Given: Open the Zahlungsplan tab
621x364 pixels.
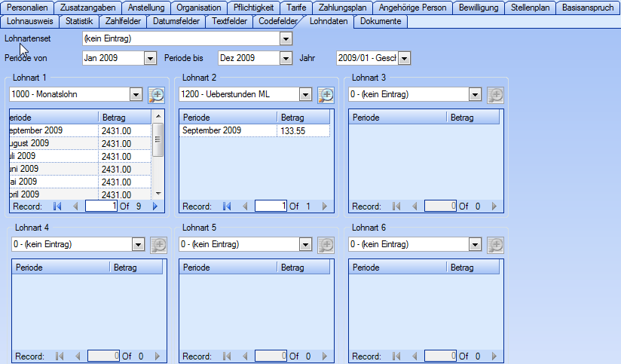Looking at the screenshot, I should click(x=343, y=8).
